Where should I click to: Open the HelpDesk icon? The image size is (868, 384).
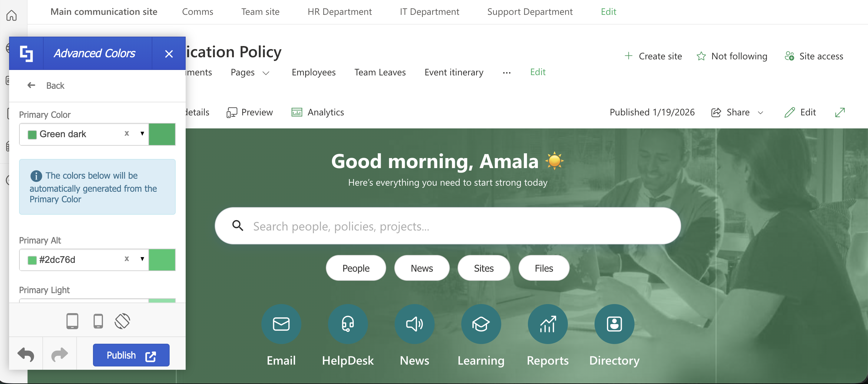347,324
